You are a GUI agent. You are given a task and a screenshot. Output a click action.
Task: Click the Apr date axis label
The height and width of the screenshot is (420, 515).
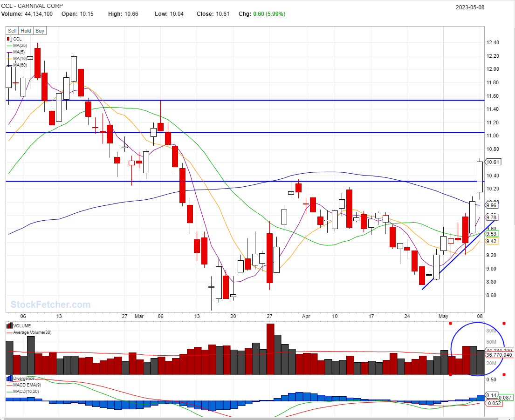pyautogui.click(x=306, y=316)
